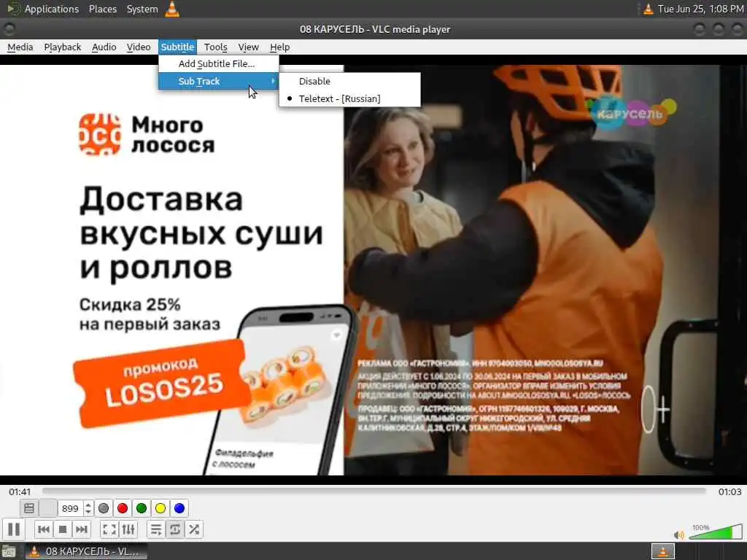Open the Help menu
Viewport: 747px width, 560px height.
(x=279, y=47)
